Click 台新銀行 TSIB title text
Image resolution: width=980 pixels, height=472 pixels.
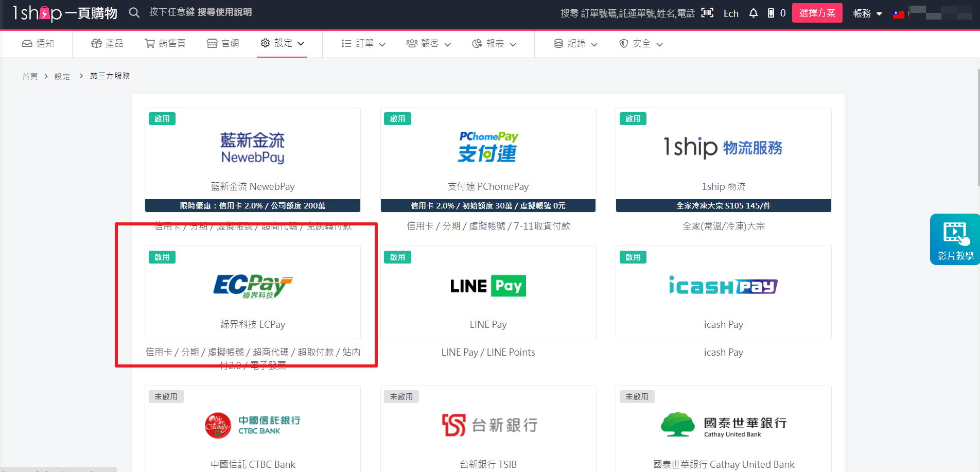[x=488, y=464]
